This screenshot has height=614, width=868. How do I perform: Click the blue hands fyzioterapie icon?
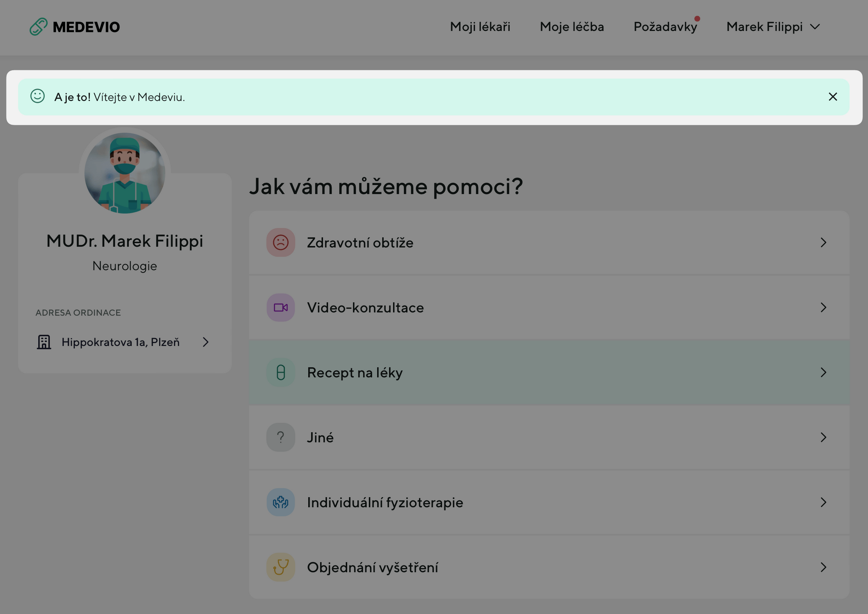point(280,502)
